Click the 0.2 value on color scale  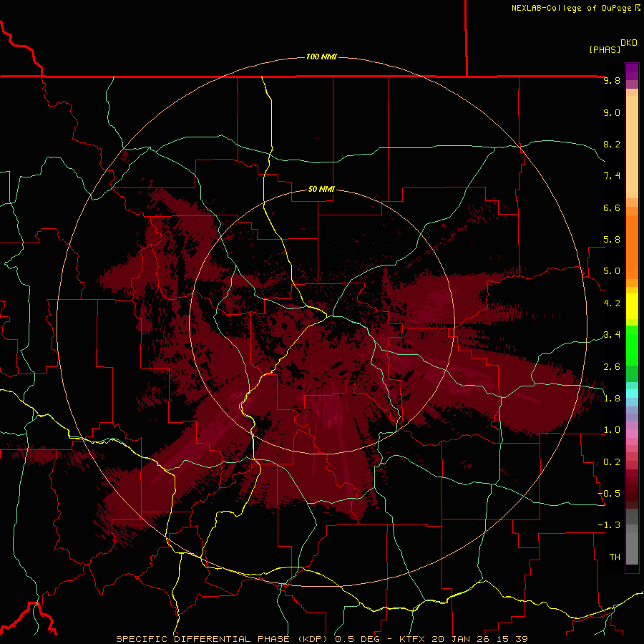[x=612, y=462]
